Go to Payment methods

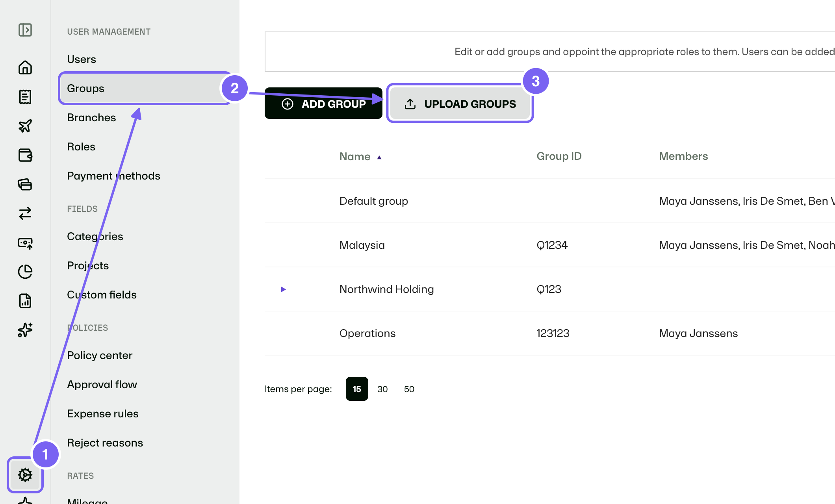click(x=113, y=176)
